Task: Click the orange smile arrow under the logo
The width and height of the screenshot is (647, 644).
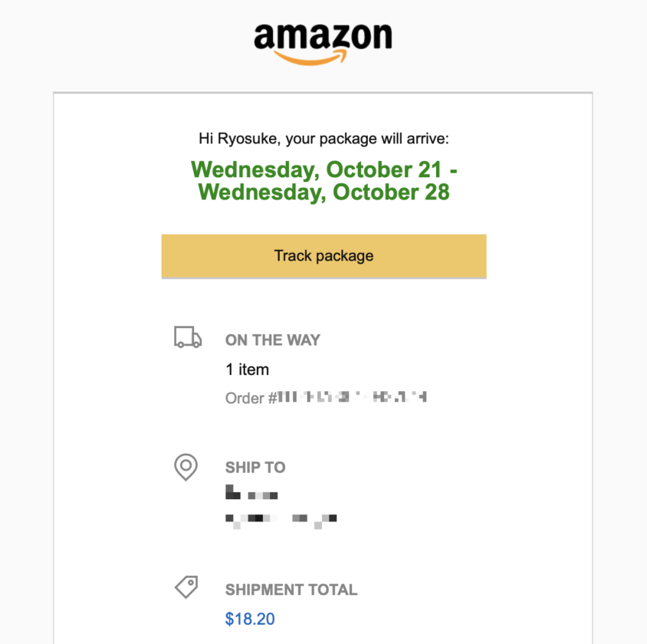Action: [310, 58]
